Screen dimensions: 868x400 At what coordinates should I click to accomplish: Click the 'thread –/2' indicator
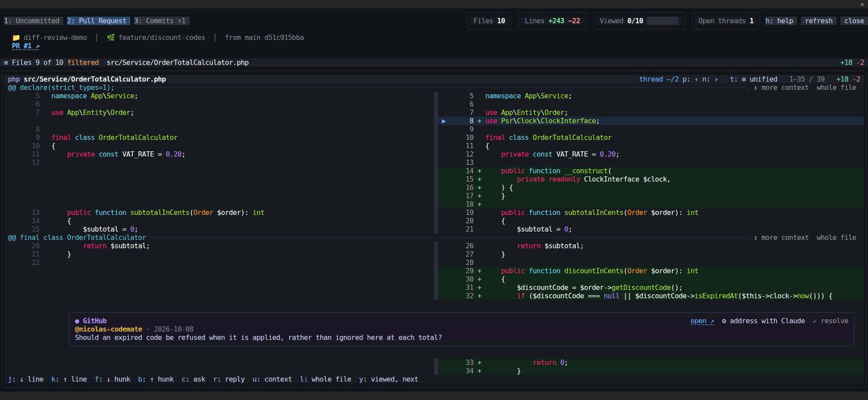pyautogui.click(x=659, y=79)
